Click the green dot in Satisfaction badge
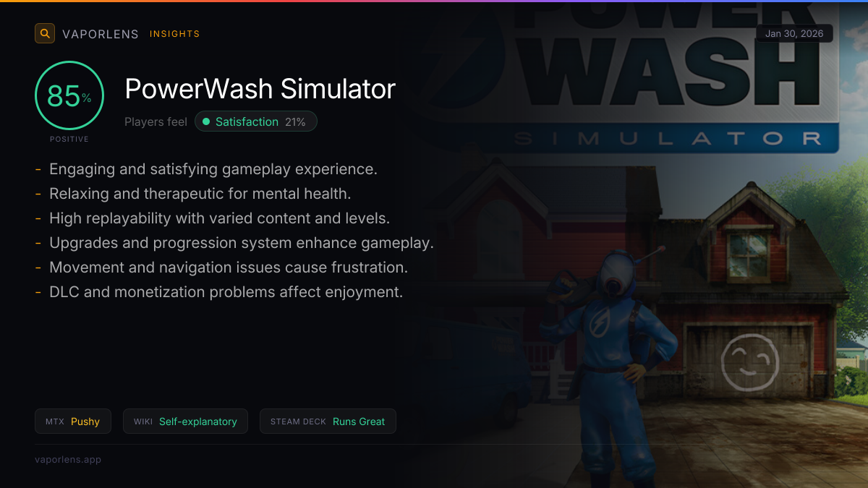The height and width of the screenshot is (488, 868). pyautogui.click(x=206, y=121)
